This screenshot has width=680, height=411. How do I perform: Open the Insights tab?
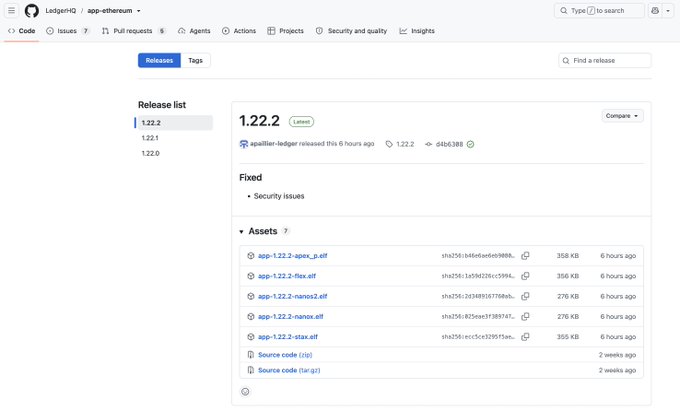(417, 31)
